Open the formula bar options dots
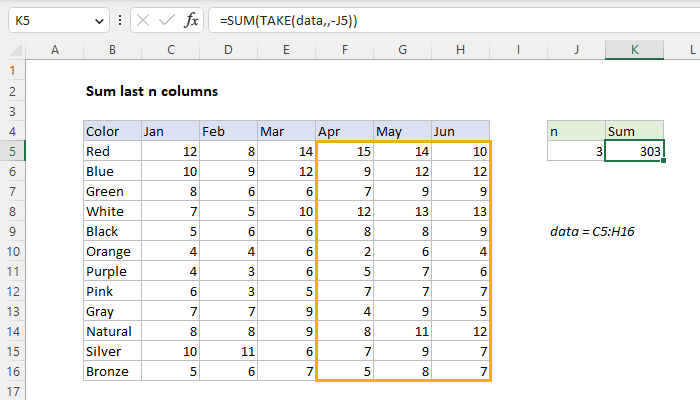700x400 pixels. click(x=120, y=21)
